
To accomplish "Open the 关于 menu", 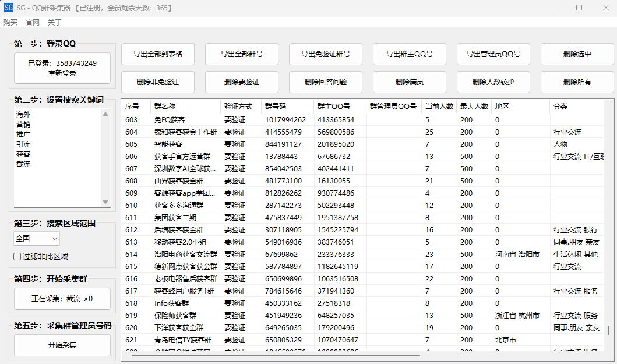I will point(55,23).
